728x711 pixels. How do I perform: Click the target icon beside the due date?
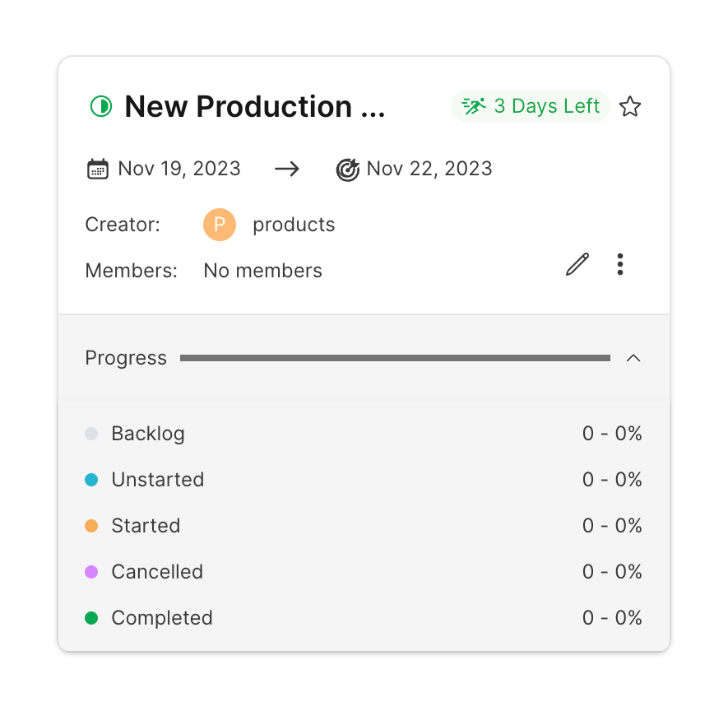tap(348, 169)
